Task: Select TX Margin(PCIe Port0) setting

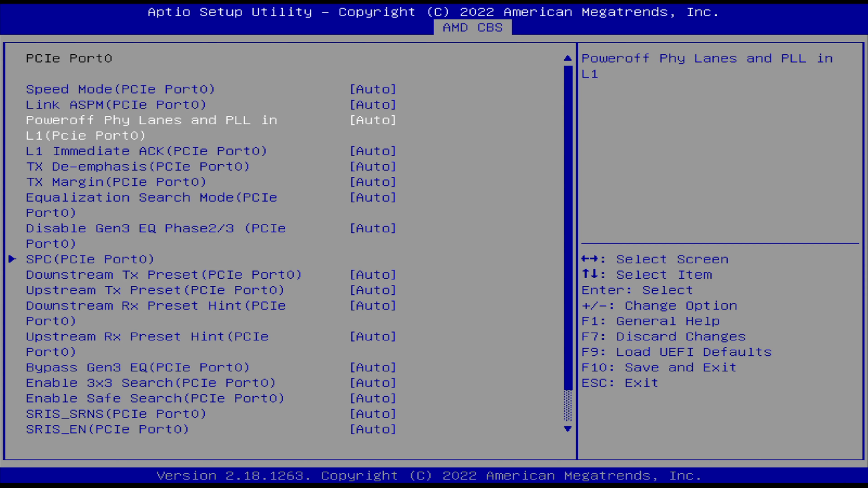Action: point(116,182)
